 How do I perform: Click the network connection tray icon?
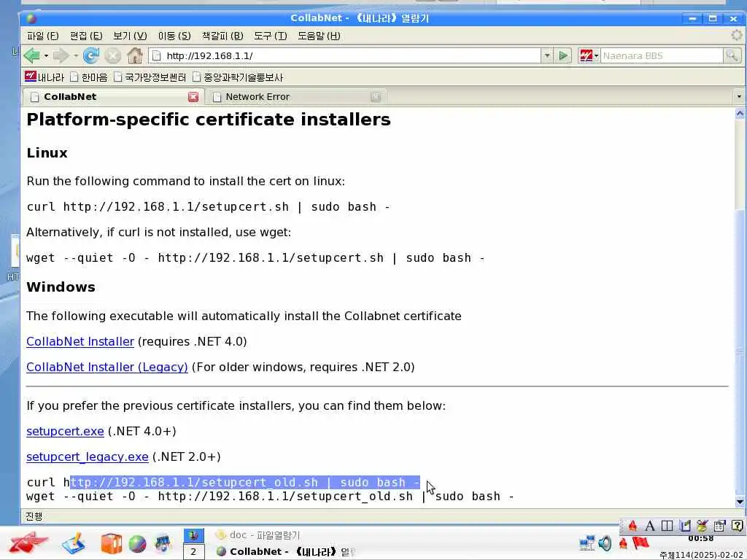(x=587, y=542)
